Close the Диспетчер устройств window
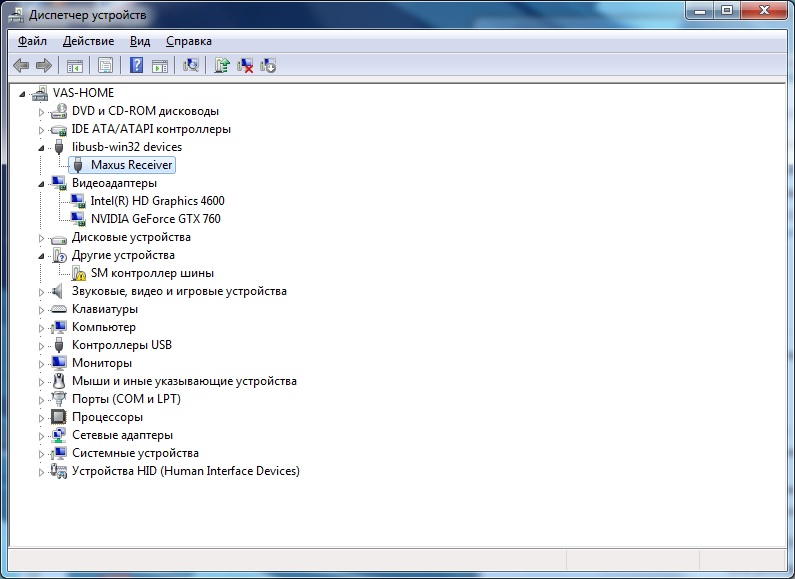795x579 pixels. [x=765, y=10]
